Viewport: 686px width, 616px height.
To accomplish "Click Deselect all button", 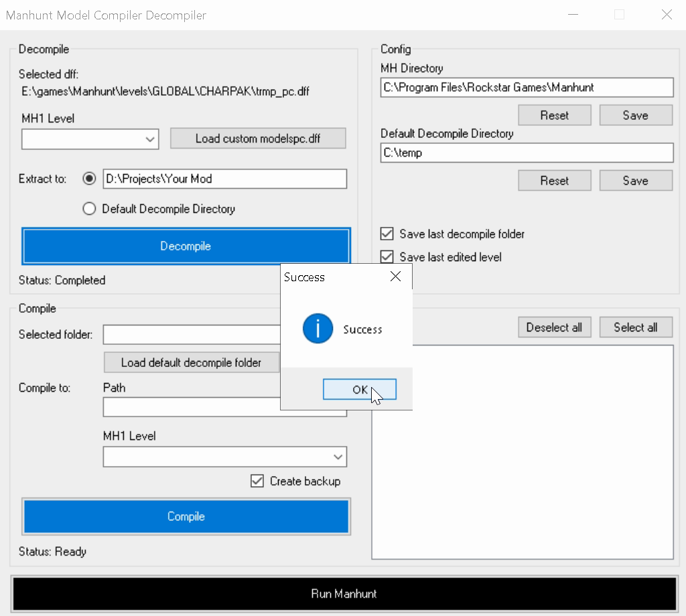I will [554, 327].
